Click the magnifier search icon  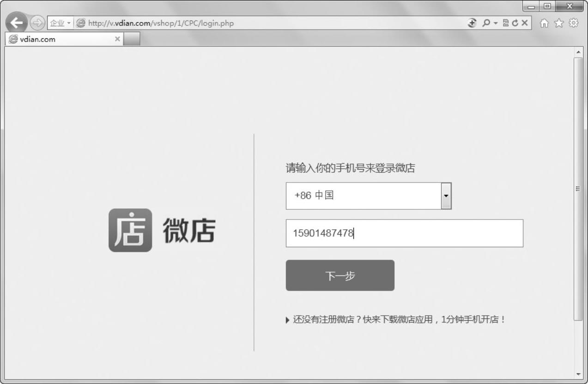coord(485,23)
